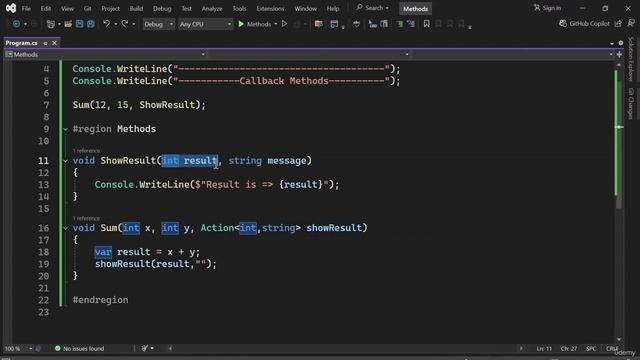Open the Debug menu
This screenshot has width=640, height=360.
pos(162,9)
